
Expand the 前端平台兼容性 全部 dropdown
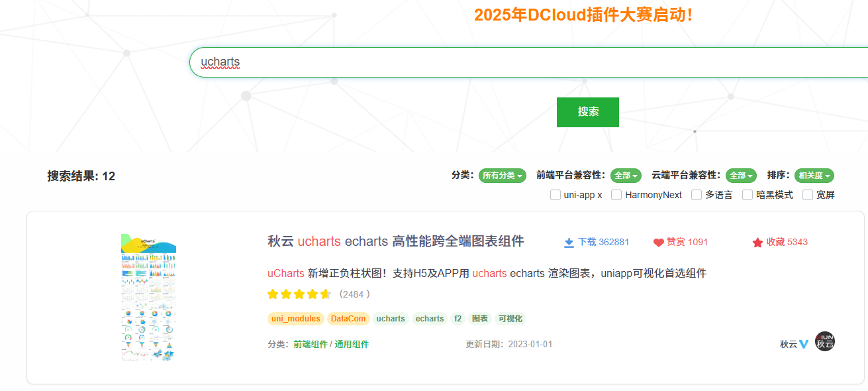point(626,176)
